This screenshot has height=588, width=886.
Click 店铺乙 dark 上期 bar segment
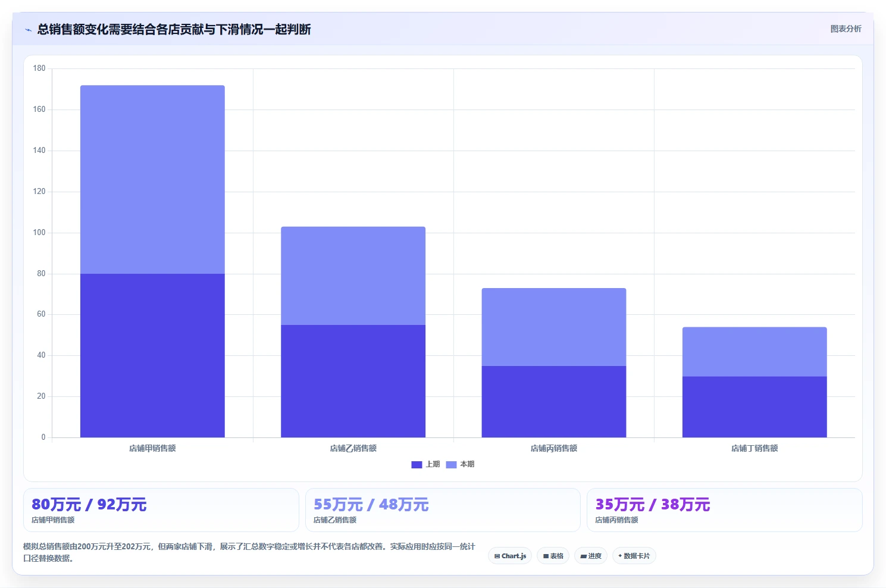(353, 381)
